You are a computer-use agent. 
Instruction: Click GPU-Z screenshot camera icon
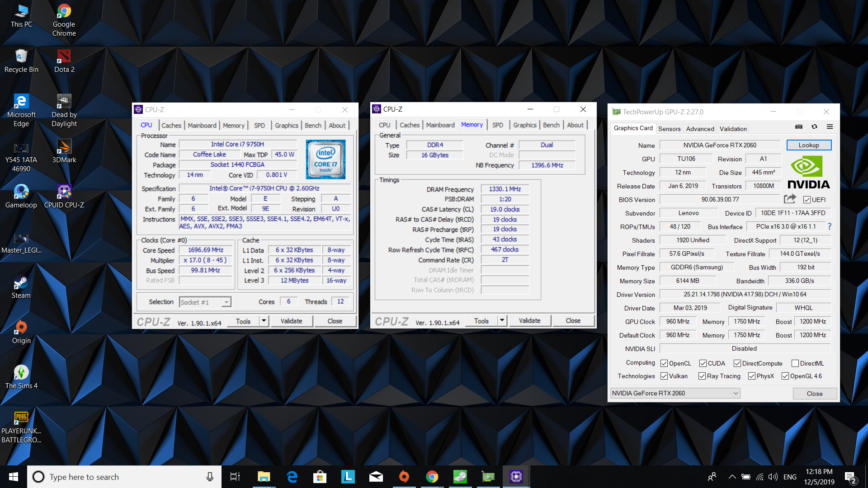pos(799,127)
